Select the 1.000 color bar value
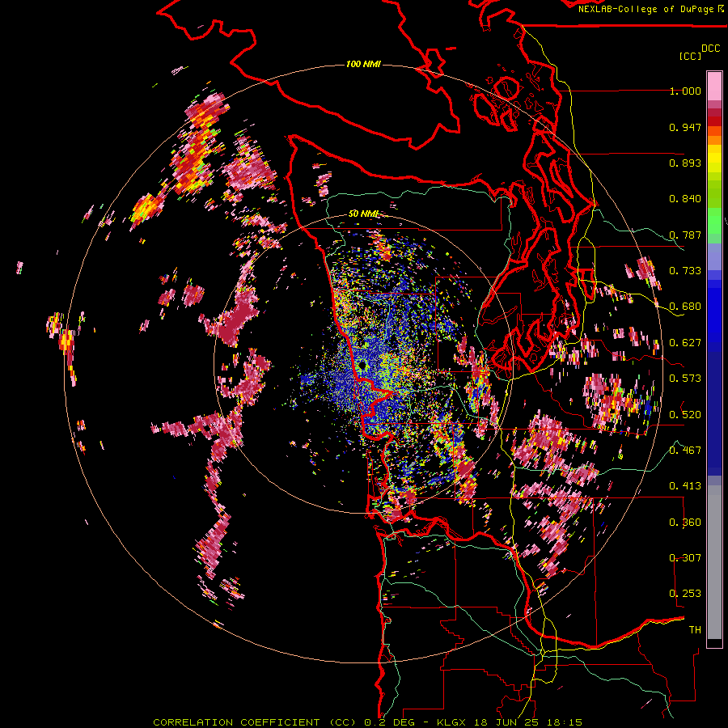Viewport: 728px width, 728px height. pyautogui.click(x=685, y=91)
